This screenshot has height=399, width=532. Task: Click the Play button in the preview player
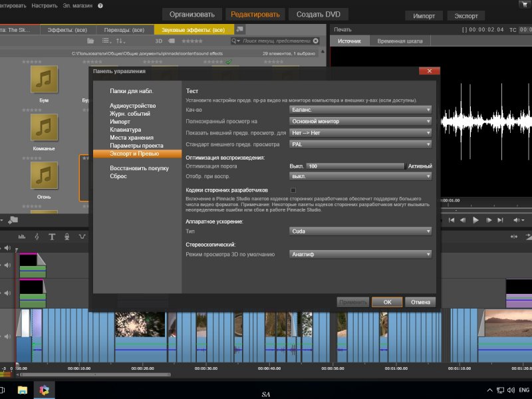(475, 219)
